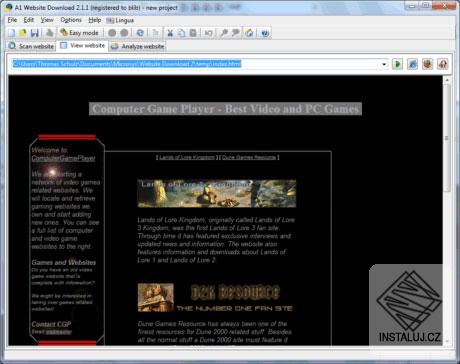
Task: Click the print icon in the toolbar
Action: tap(49, 33)
